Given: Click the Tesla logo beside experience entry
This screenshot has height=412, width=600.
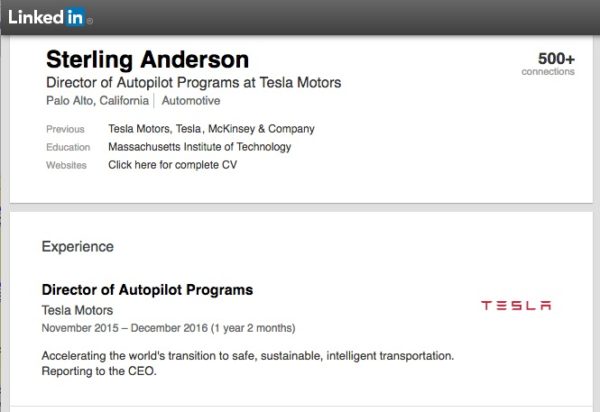Looking at the screenshot, I should pyautogui.click(x=516, y=305).
